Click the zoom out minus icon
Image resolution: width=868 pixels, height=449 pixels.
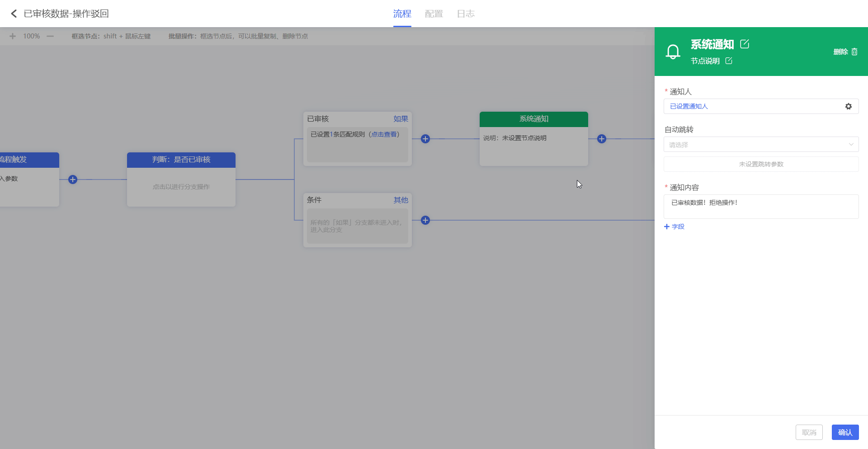(x=50, y=36)
